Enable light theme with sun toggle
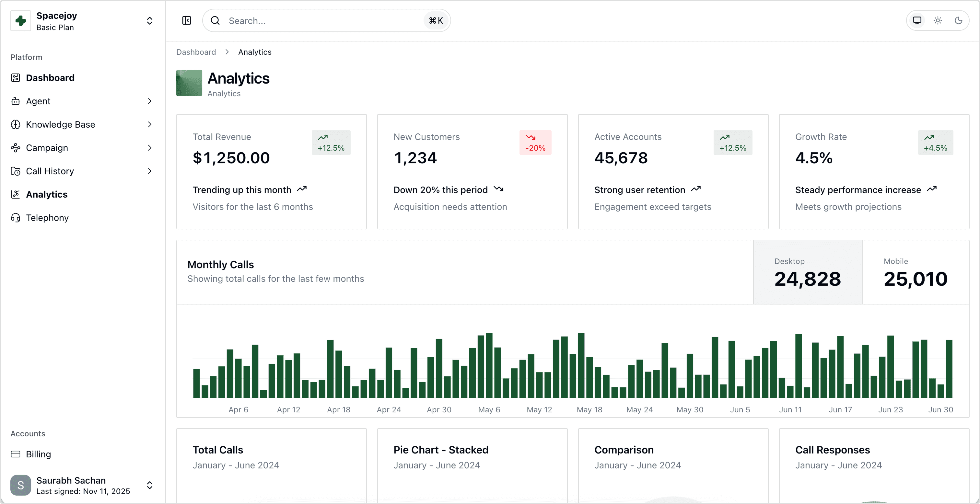980x504 pixels. tap(938, 20)
